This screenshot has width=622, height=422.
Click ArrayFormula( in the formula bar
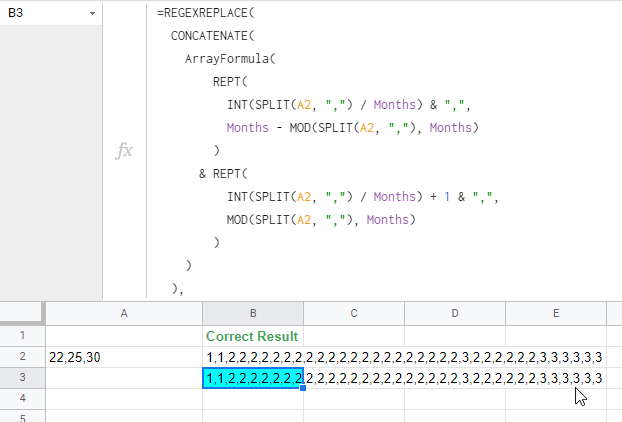click(x=230, y=59)
